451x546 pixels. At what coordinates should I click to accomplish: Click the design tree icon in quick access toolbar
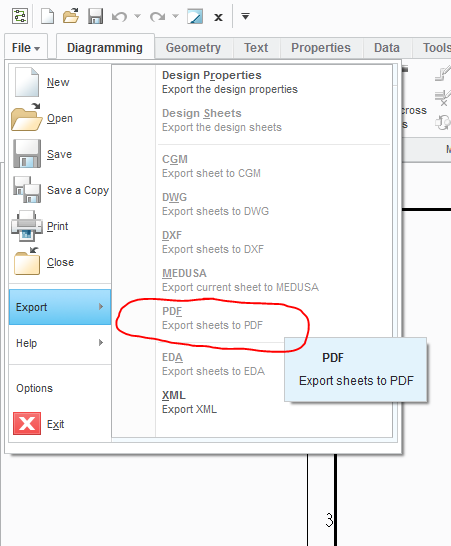20,16
